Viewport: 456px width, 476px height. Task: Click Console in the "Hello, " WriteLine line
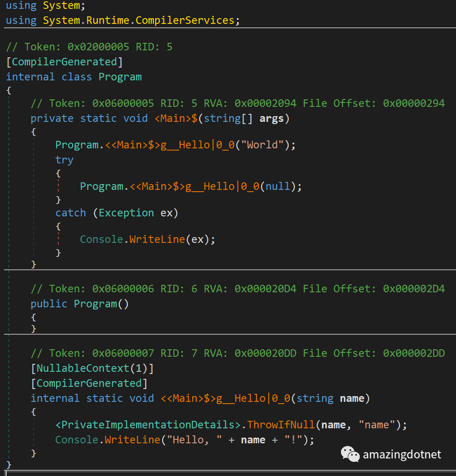pos(77,440)
